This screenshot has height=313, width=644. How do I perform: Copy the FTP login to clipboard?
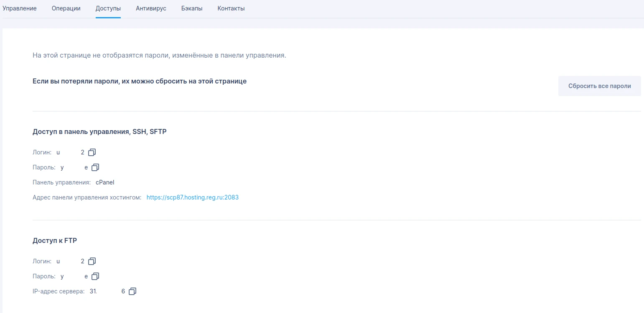(92, 261)
